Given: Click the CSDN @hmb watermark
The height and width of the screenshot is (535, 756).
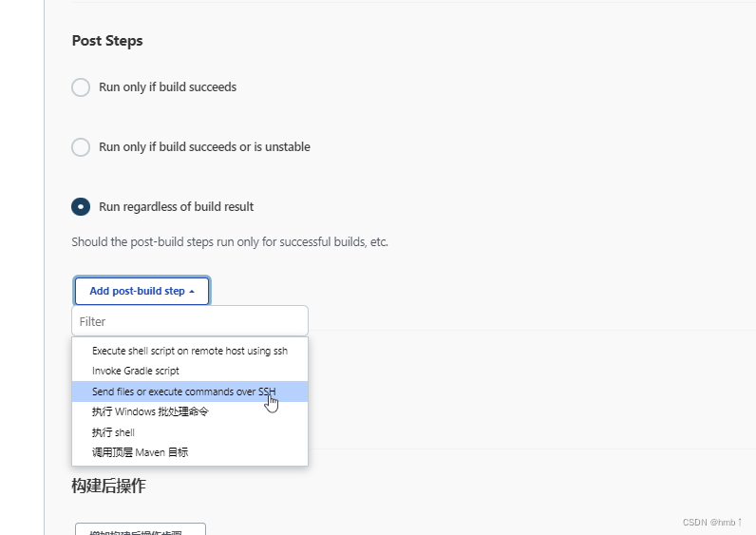Looking at the screenshot, I should tap(712, 523).
